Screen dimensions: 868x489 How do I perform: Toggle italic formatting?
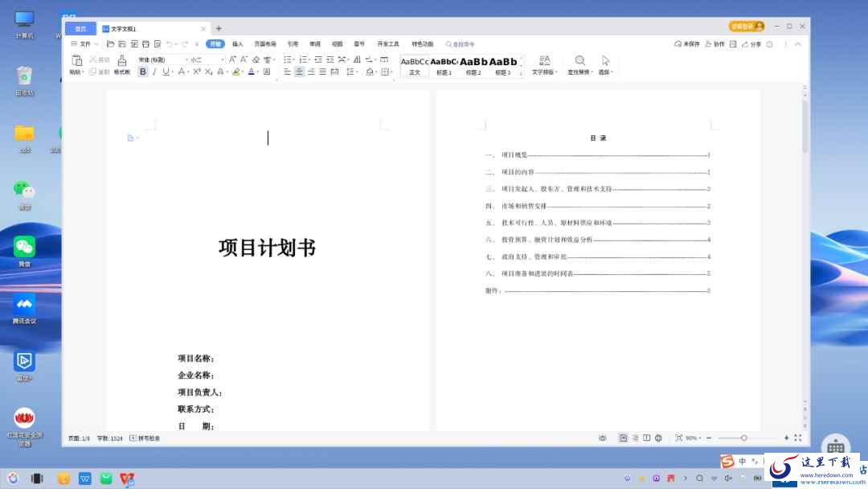tap(154, 72)
